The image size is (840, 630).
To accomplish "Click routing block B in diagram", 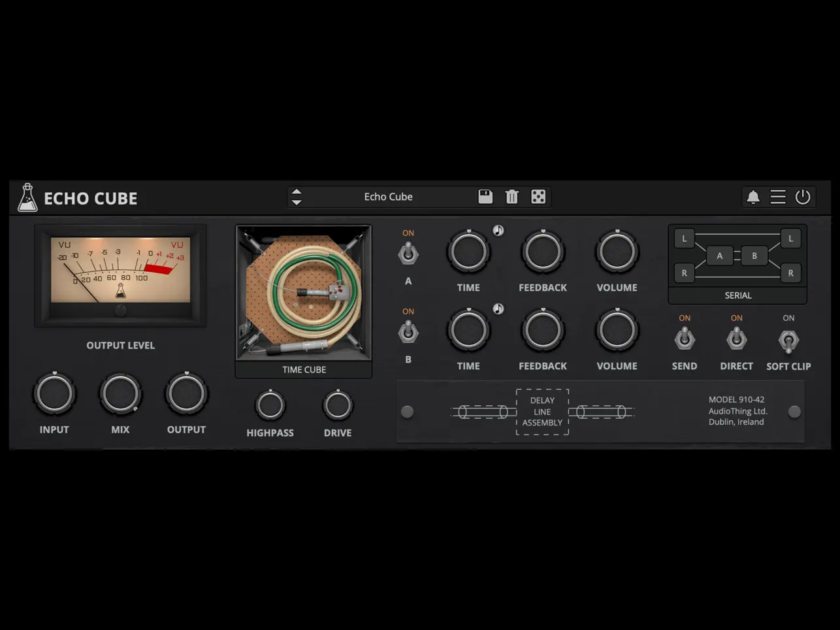I will point(754,256).
